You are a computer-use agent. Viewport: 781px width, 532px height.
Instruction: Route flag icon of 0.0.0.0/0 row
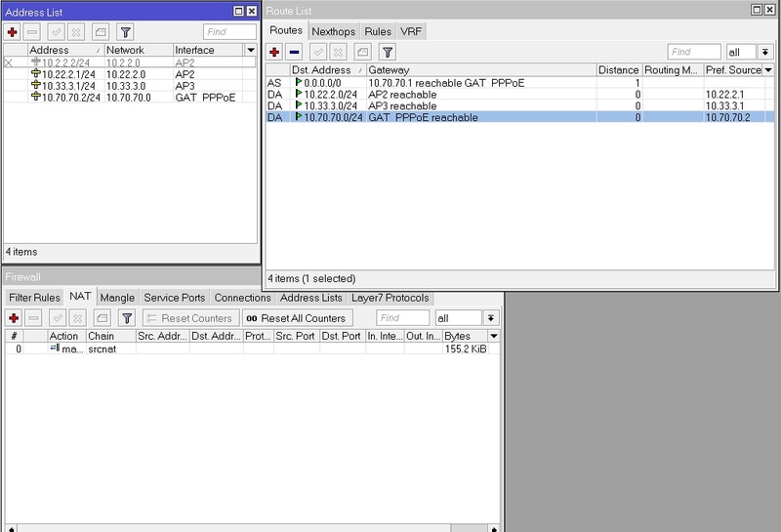point(299,82)
